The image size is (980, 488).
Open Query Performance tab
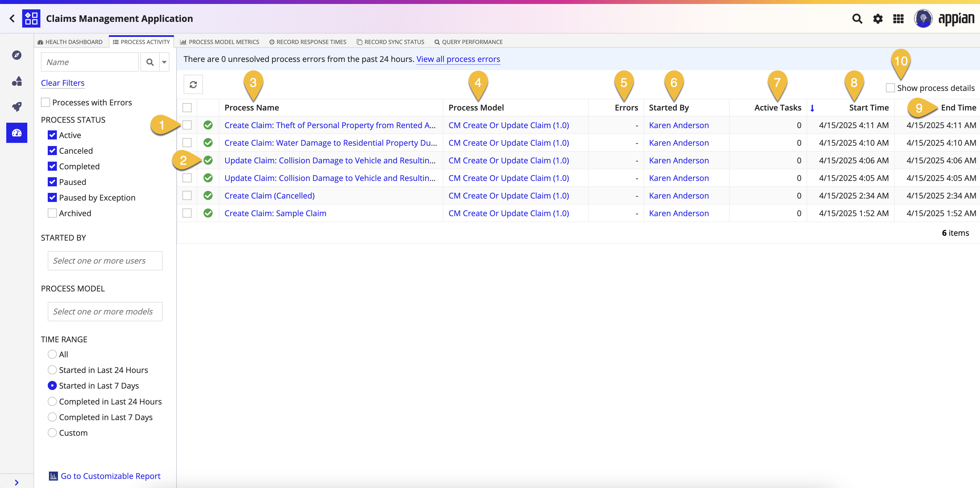pyautogui.click(x=468, y=42)
